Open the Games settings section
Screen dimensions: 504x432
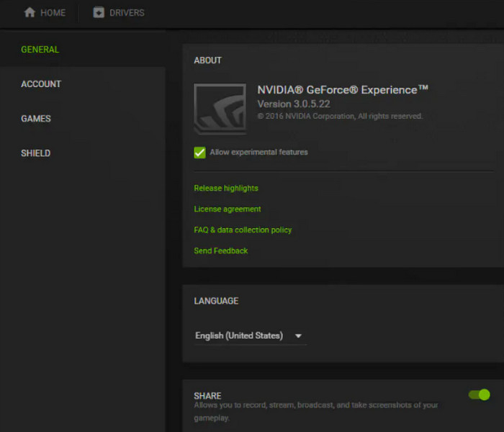36,119
